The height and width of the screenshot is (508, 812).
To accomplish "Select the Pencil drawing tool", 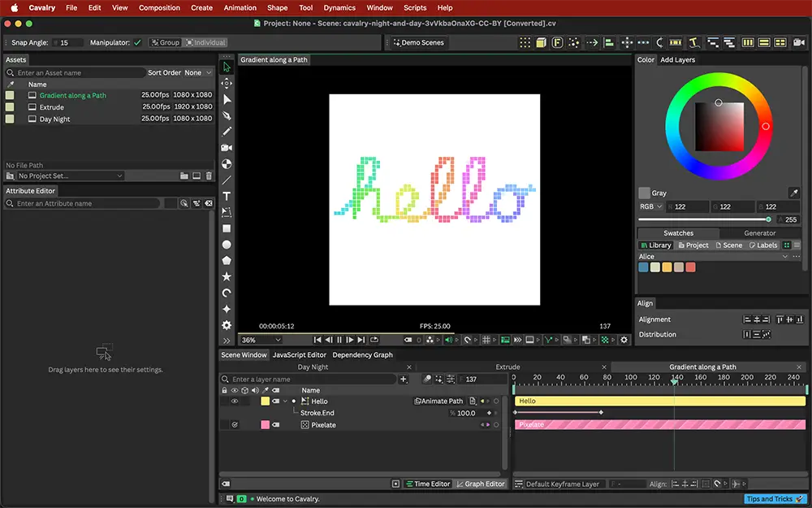I will 227,132.
